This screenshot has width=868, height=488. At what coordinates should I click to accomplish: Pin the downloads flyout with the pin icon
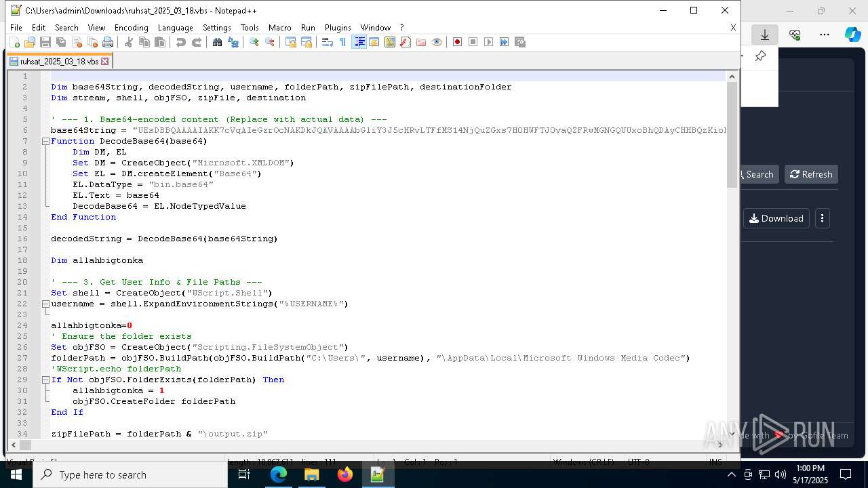coord(760,56)
